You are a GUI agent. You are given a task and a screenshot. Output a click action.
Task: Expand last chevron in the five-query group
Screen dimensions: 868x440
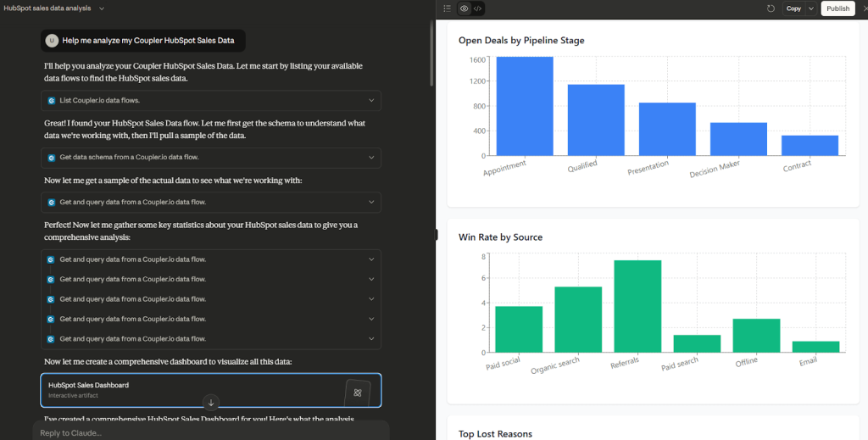point(371,339)
